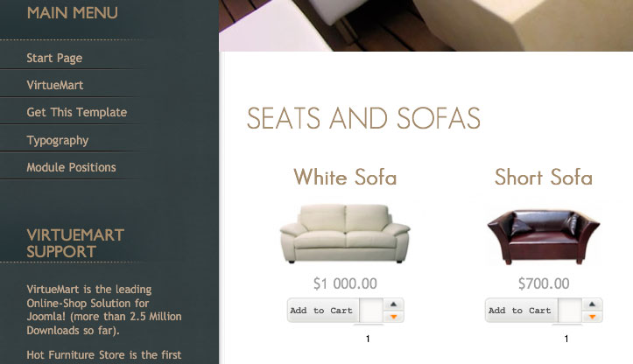
Task: Add the White Sofa to cart
Action: coord(321,311)
